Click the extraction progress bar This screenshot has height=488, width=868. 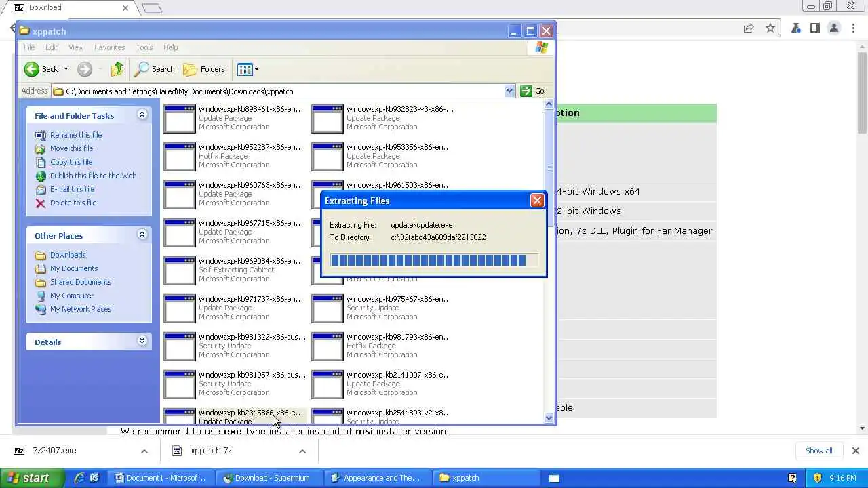click(434, 260)
